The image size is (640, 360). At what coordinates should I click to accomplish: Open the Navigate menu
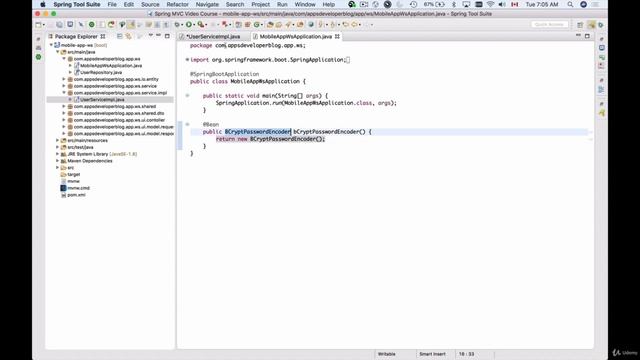tap(207, 4)
